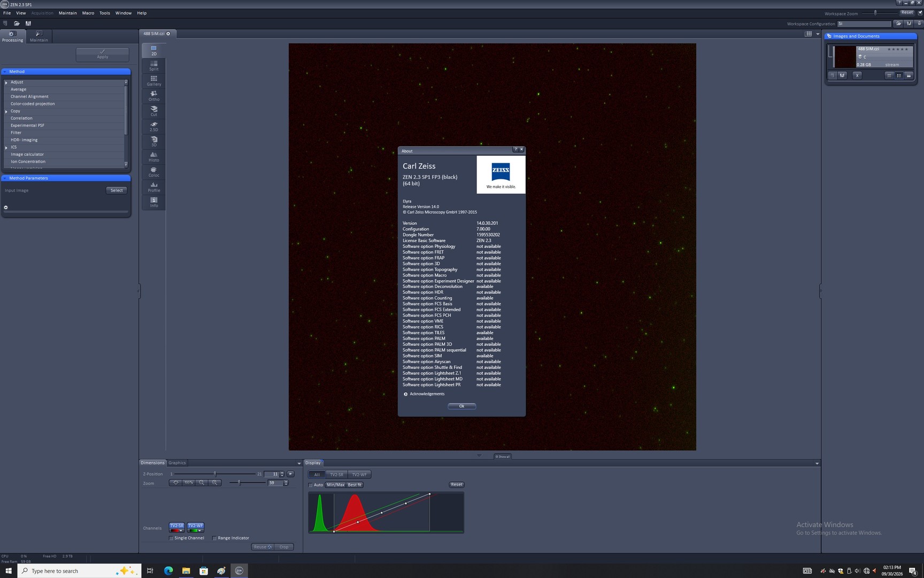Screen dimensions: 924x578
Task: Open the Cut view
Action: (x=154, y=111)
